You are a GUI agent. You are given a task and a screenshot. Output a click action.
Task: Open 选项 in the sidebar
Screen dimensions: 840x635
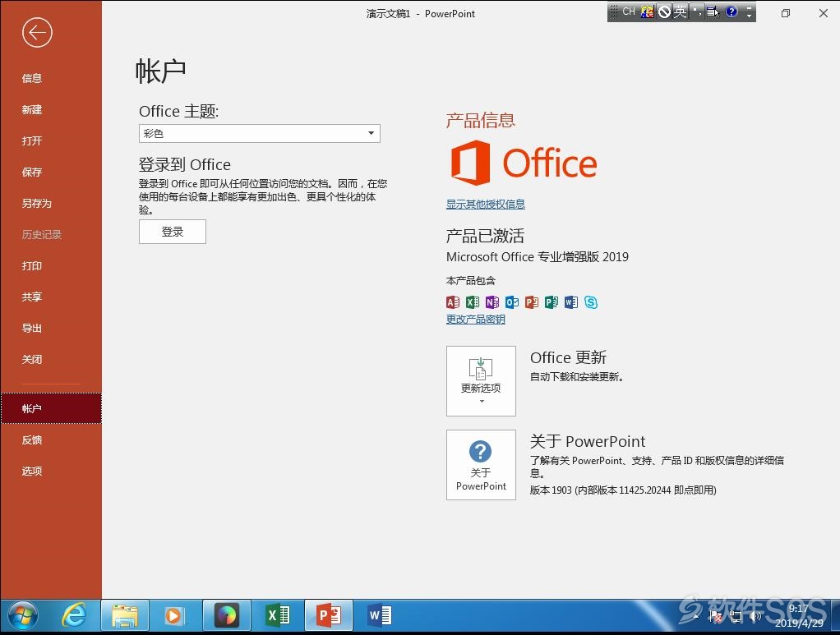(x=31, y=472)
